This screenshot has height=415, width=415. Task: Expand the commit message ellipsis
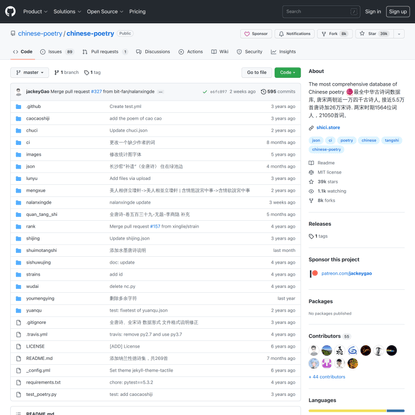click(161, 92)
